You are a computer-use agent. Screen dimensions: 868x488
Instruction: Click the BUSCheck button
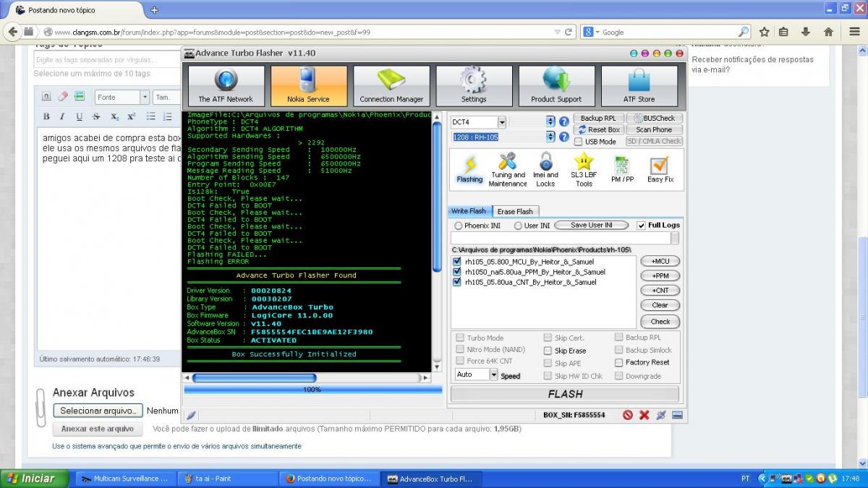click(654, 119)
